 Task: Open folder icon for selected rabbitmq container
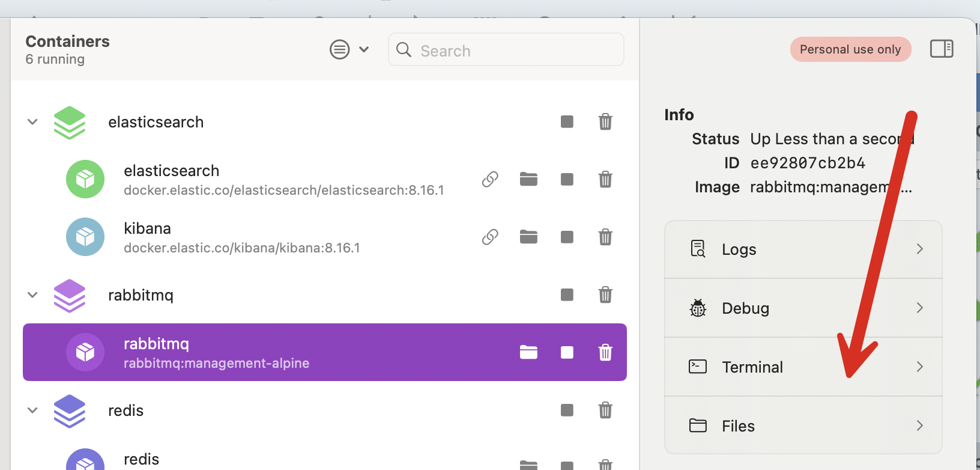pos(528,353)
